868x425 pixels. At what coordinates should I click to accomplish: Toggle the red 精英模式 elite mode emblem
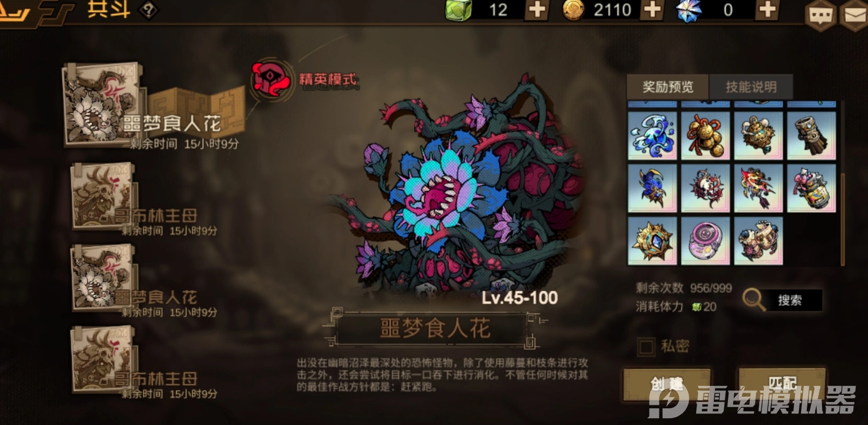pyautogui.click(x=271, y=80)
